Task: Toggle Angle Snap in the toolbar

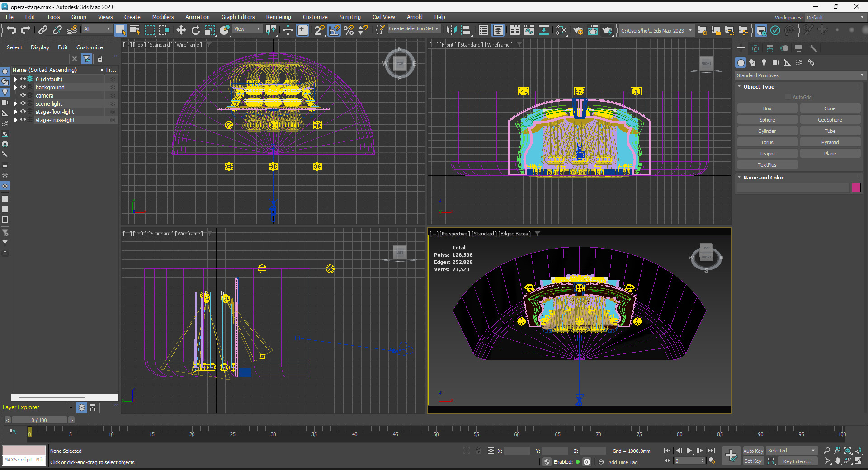Action: (x=334, y=30)
